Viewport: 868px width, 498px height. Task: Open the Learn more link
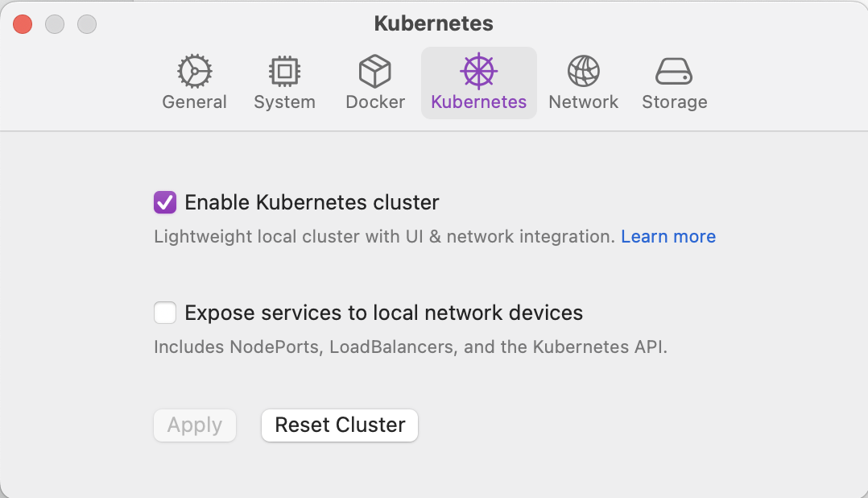pos(668,237)
